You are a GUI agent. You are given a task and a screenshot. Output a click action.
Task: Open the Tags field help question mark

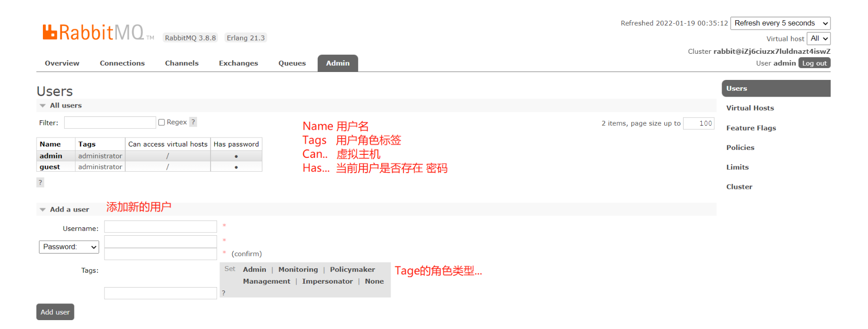pos(223,293)
